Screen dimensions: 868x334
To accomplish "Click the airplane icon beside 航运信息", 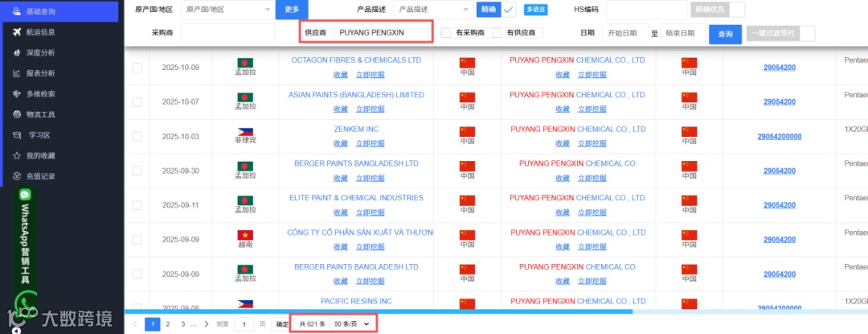I will click(16, 32).
